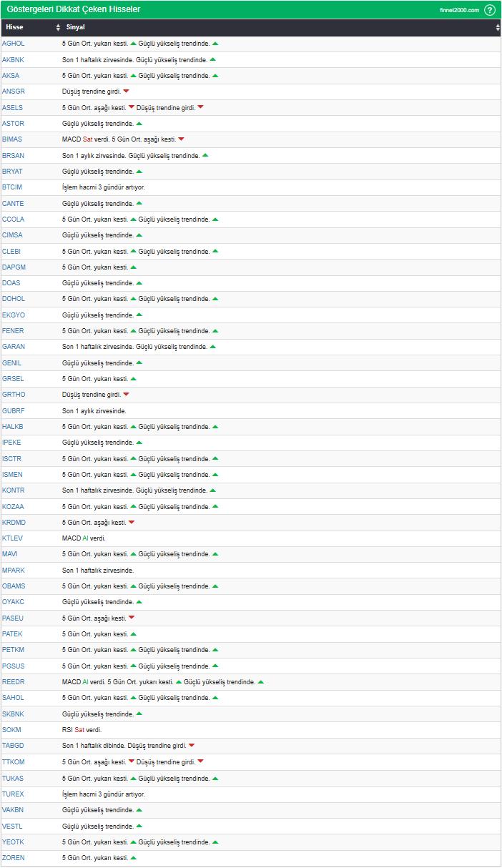
Task: Open the VESTL stock link
Action: point(13,826)
